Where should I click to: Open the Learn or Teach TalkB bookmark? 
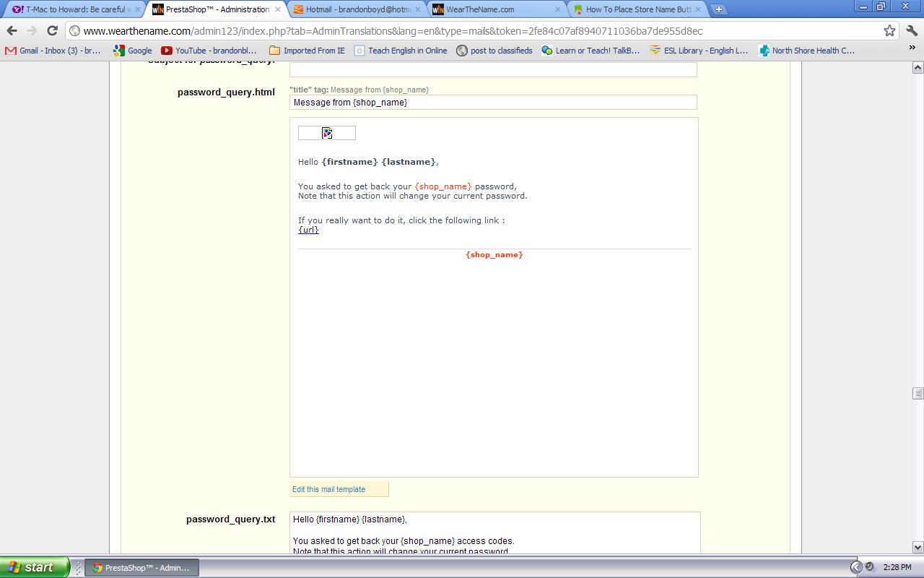590,51
